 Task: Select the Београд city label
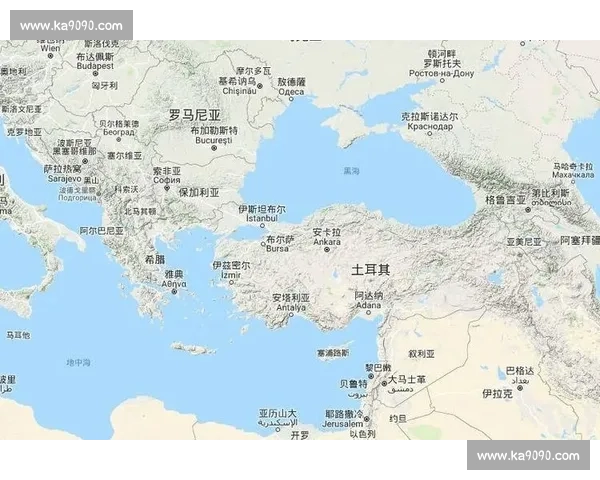119,132
